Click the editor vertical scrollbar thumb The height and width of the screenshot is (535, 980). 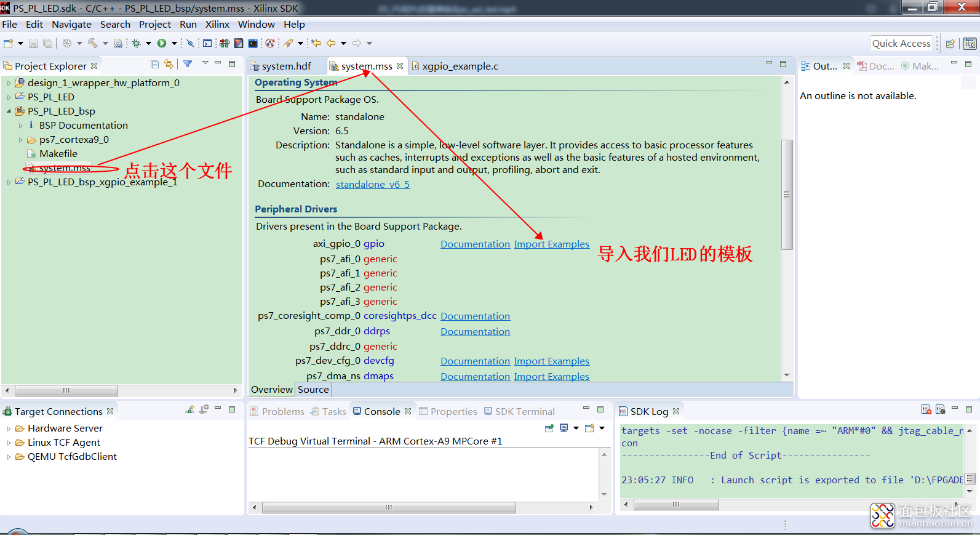point(787,195)
